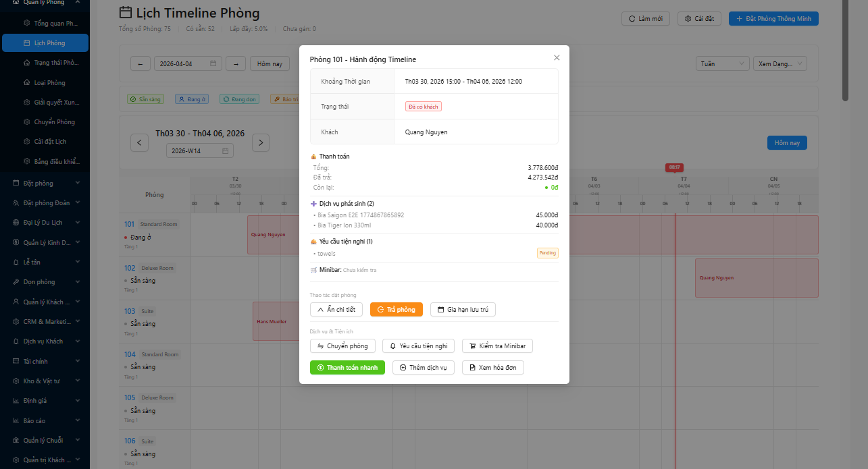The width and height of the screenshot is (868, 469).
Task: Click the Làm mới refresh button
Action: click(x=645, y=18)
